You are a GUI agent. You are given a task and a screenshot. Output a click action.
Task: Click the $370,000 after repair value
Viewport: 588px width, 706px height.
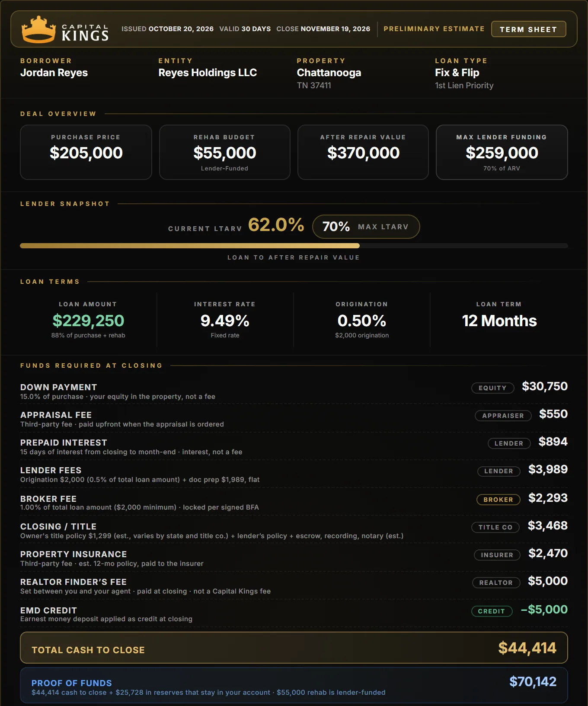click(x=363, y=153)
